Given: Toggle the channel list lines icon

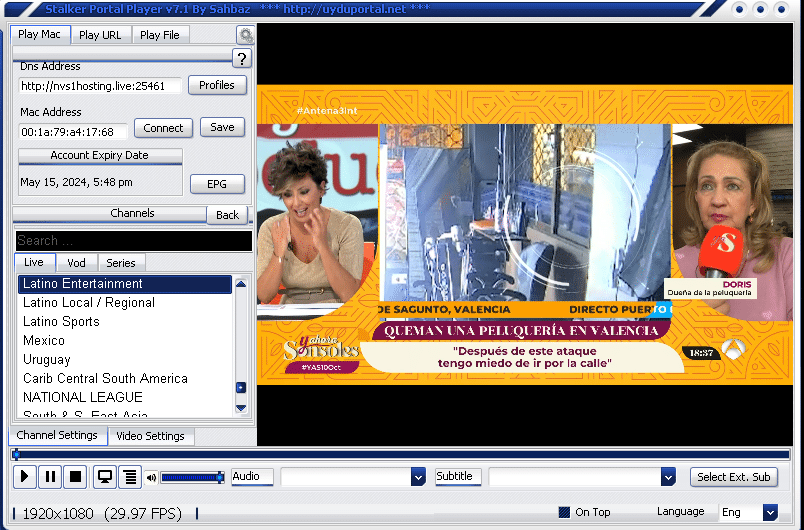Looking at the screenshot, I should (x=130, y=477).
